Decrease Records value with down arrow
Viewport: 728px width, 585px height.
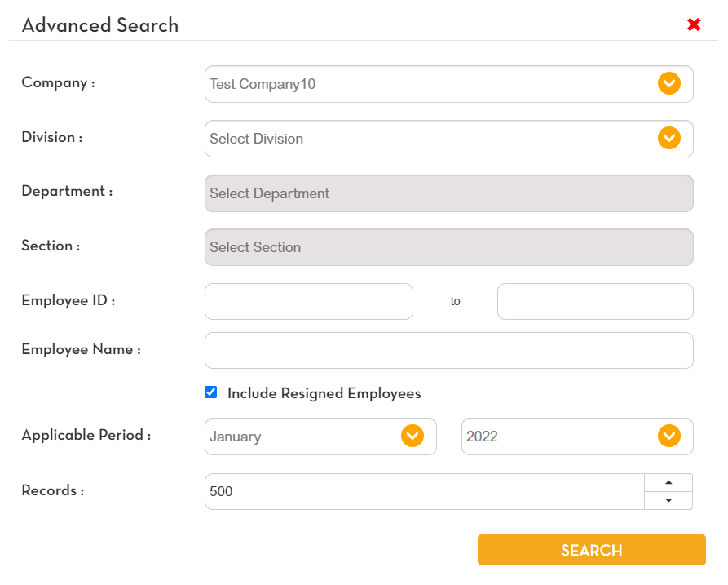coord(668,500)
